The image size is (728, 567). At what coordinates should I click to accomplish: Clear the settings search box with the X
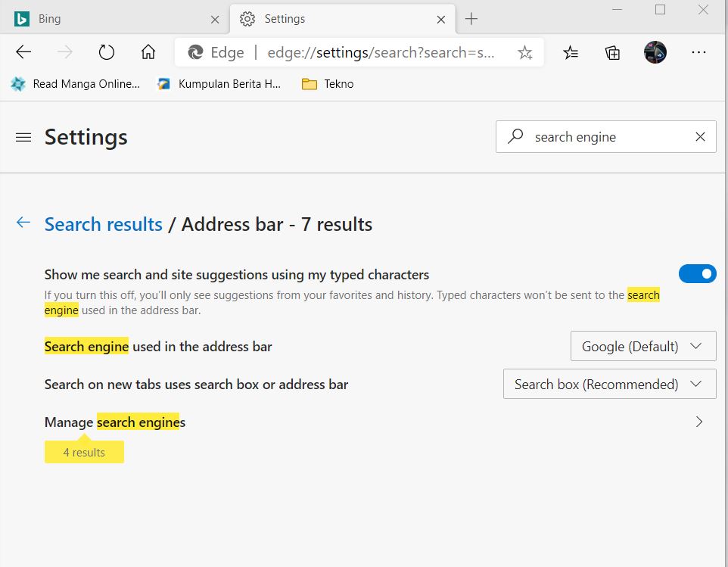(700, 137)
